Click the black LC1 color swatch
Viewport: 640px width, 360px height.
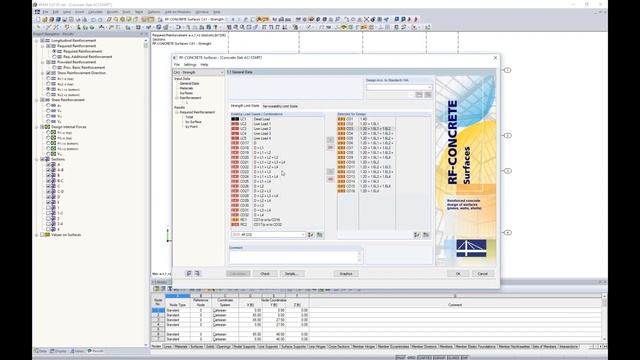point(235,119)
